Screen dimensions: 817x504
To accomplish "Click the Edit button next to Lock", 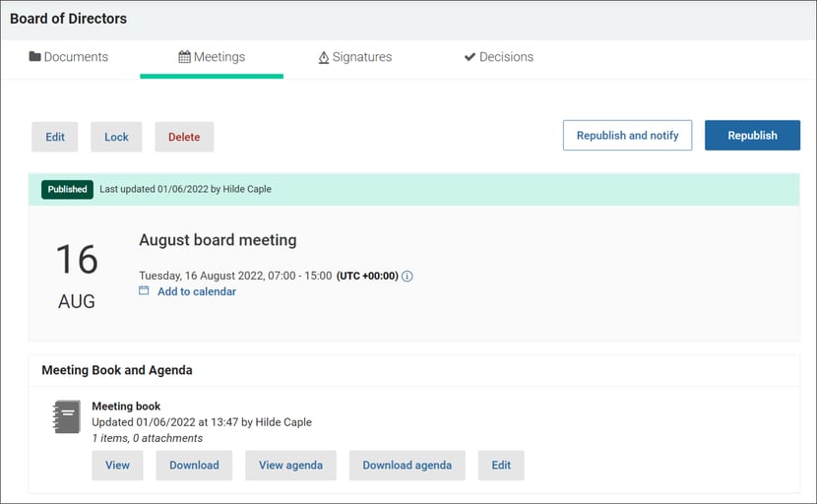I will 55,137.
